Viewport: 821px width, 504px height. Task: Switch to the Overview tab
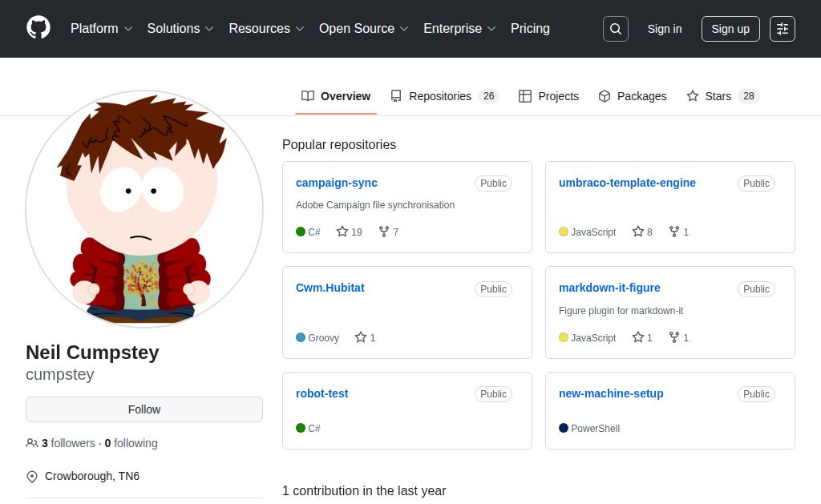pyautogui.click(x=336, y=96)
